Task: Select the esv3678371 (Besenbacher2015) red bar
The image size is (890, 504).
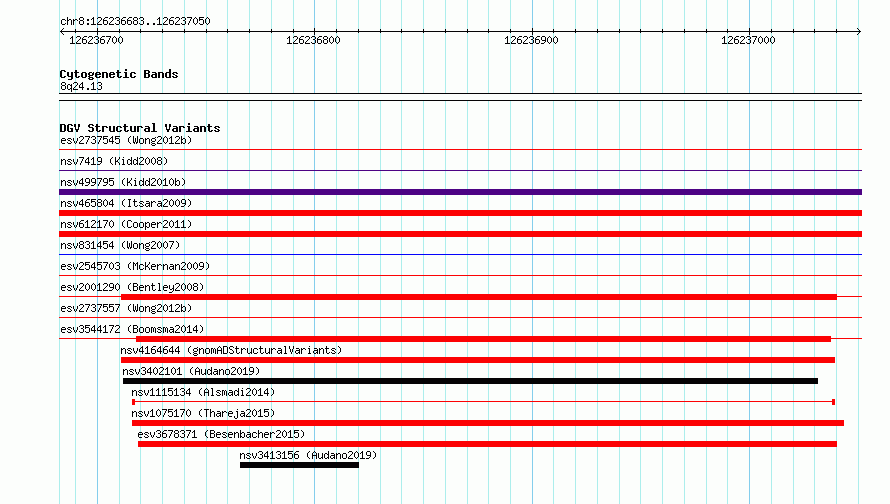Action: 488,444
